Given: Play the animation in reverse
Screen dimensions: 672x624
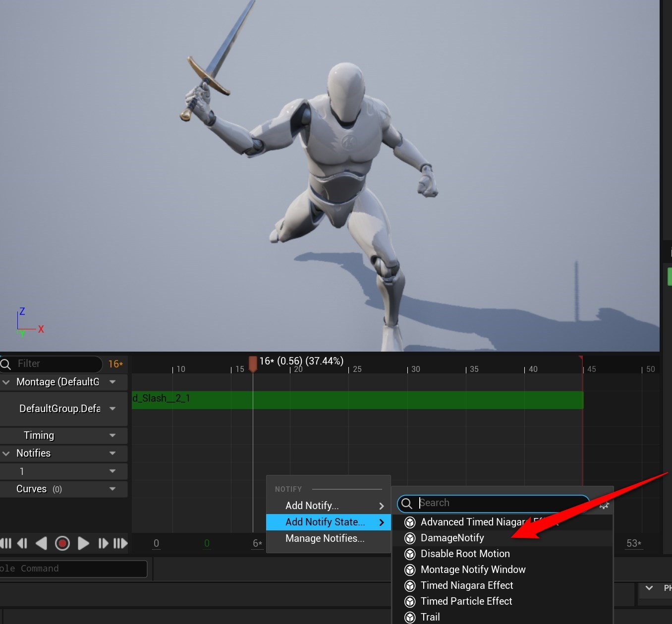Looking at the screenshot, I should (42, 543).
